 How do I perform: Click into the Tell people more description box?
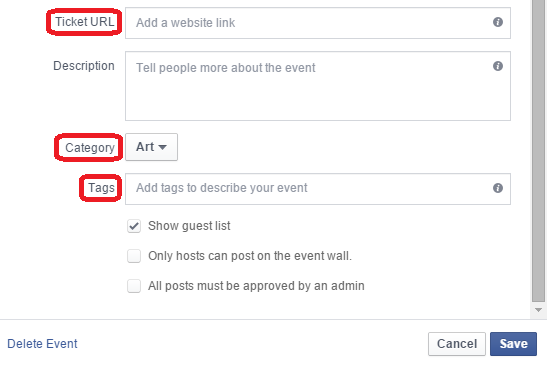click(x=318, y=86)
